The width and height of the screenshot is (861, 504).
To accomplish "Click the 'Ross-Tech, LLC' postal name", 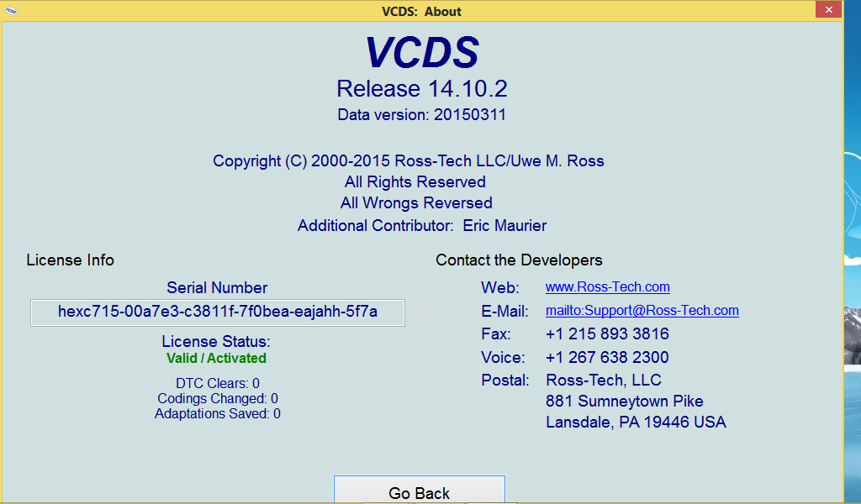I will 604,380.
